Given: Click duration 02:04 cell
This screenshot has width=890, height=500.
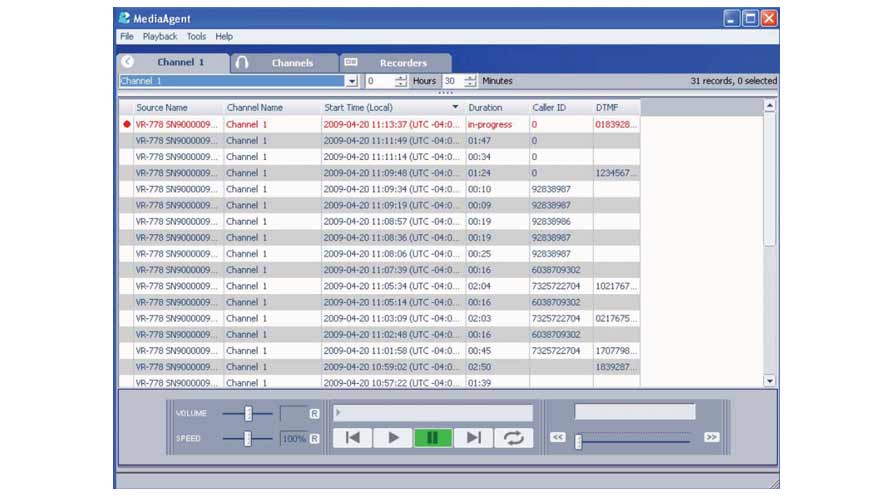Looking at the screenshot, I should tap(497, 286).
